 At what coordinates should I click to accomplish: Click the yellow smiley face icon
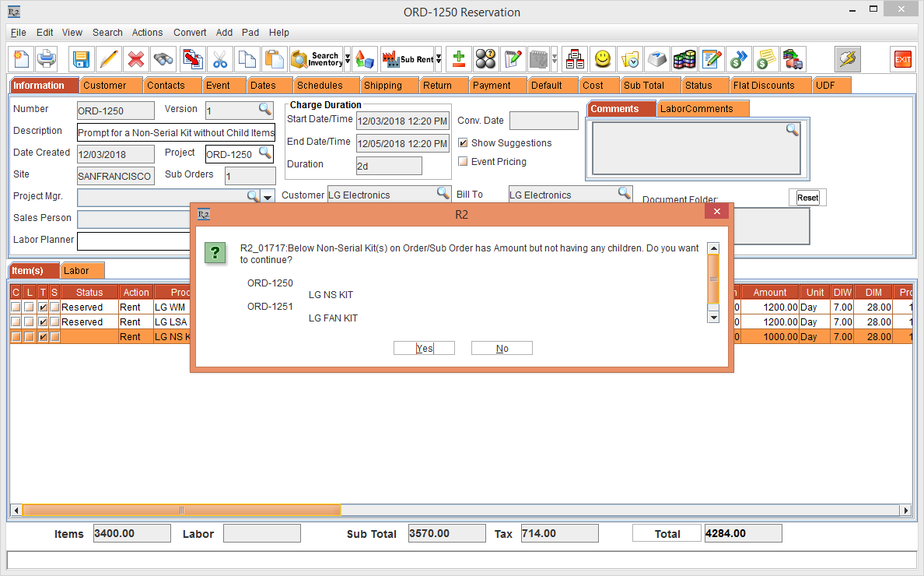(x=602, y=59)
